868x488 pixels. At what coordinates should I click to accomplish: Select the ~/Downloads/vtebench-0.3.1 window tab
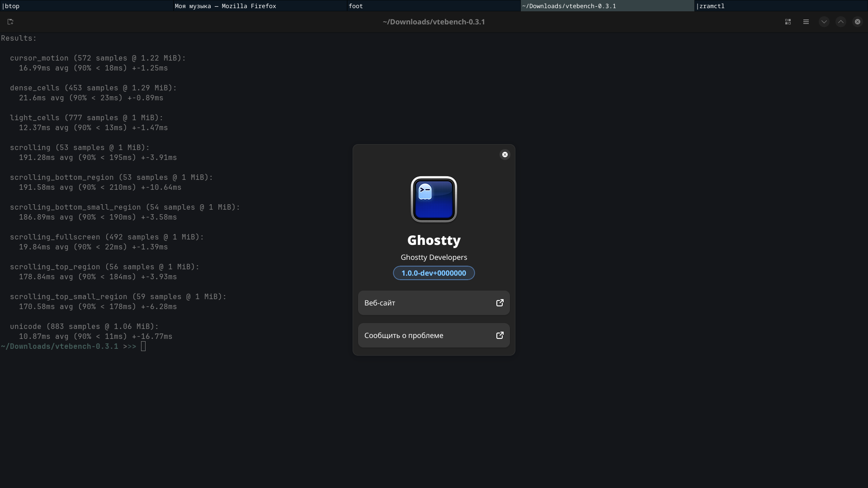click(x=608, y=6)
